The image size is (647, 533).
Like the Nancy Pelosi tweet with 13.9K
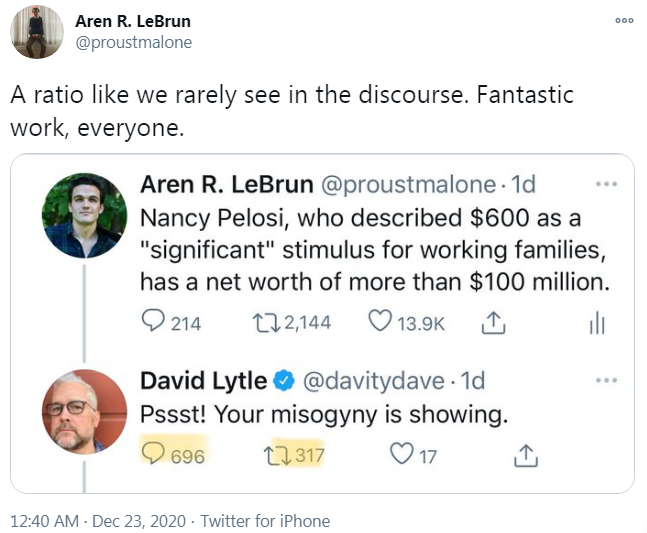click(379, 322)
